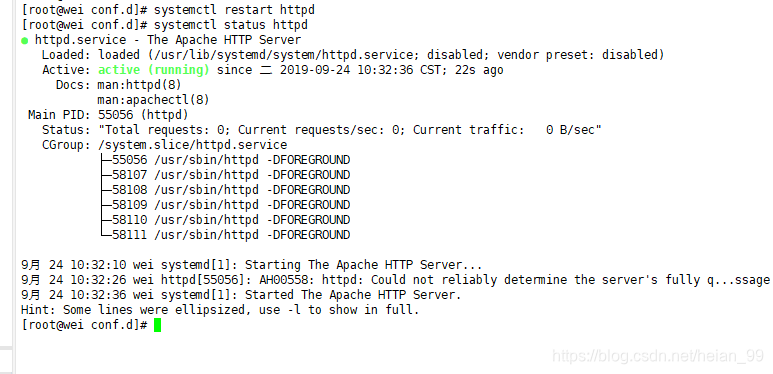Select the last 58111 process entry

tap(225, 235)
